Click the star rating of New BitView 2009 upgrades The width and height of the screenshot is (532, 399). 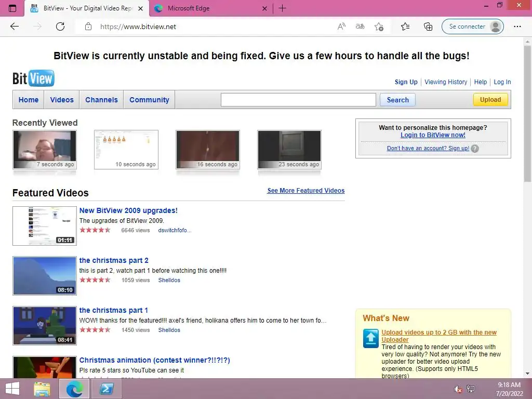click(95, 230)
